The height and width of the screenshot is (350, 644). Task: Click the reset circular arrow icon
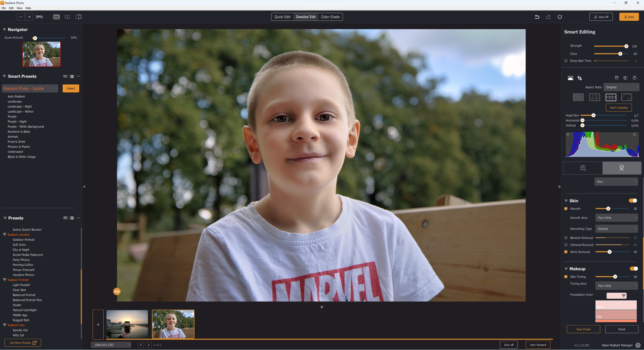[559, 17]
